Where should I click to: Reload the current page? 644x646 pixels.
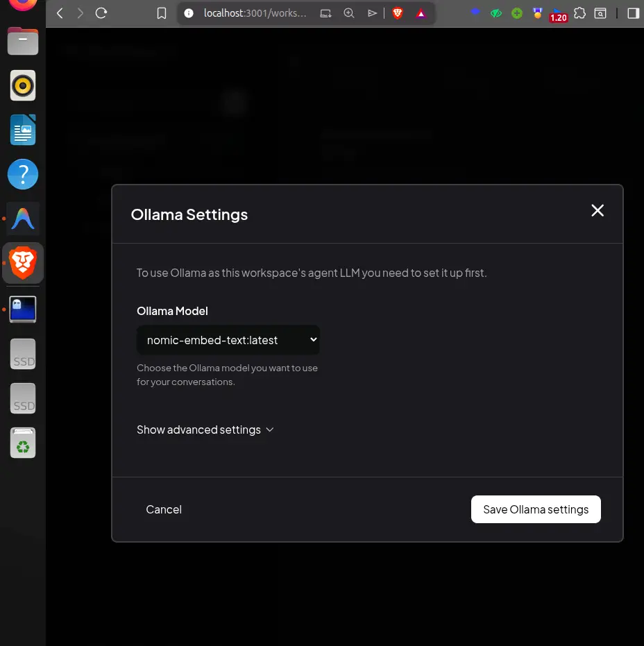coord(101,13)
